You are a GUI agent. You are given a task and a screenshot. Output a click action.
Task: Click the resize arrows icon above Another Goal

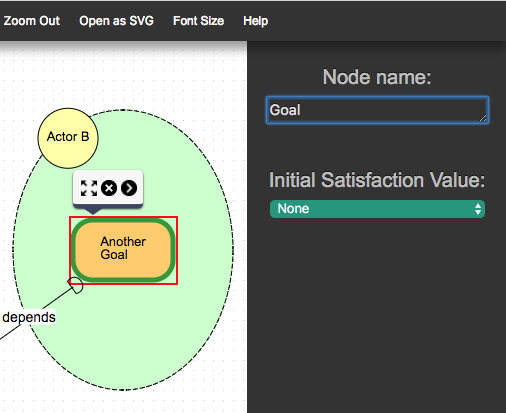point(89,188)
